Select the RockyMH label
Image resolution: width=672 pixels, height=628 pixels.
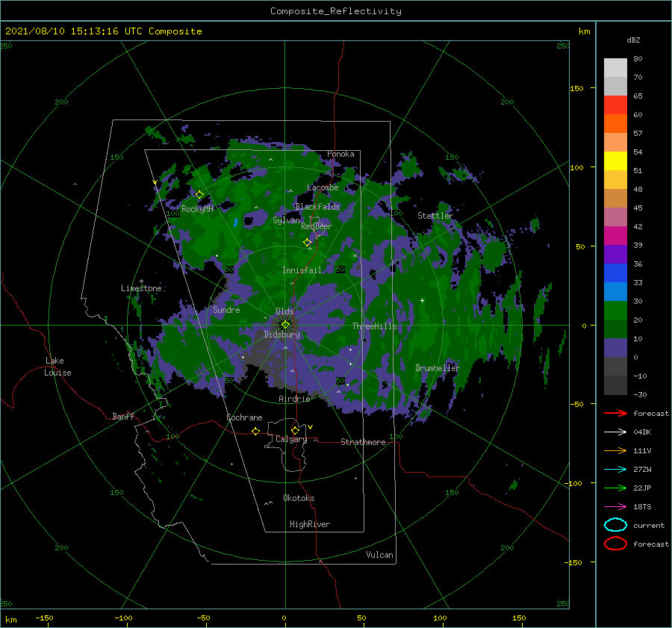click(x=197, y=209)
